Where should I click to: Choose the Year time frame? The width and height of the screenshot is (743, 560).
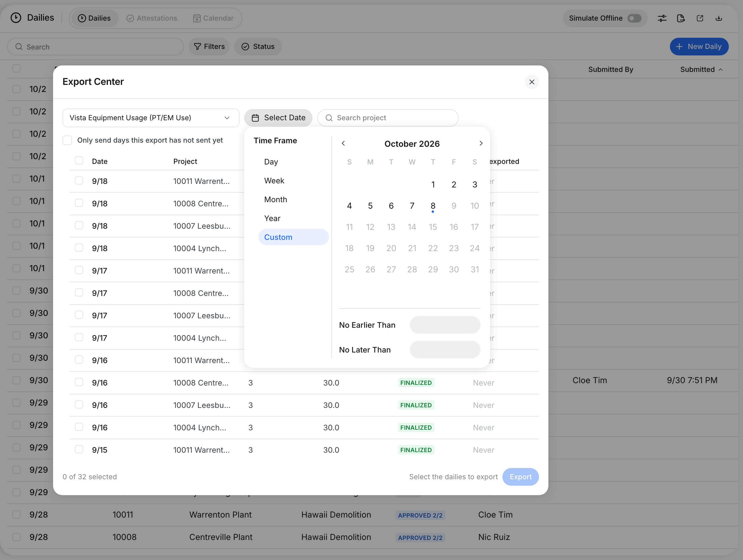coord(293,218)
